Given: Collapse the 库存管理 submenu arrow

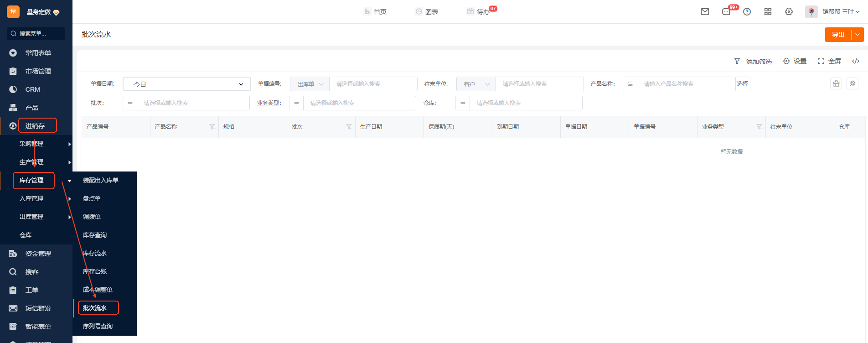Looking at the screenshot, I should tap(69, 181).
